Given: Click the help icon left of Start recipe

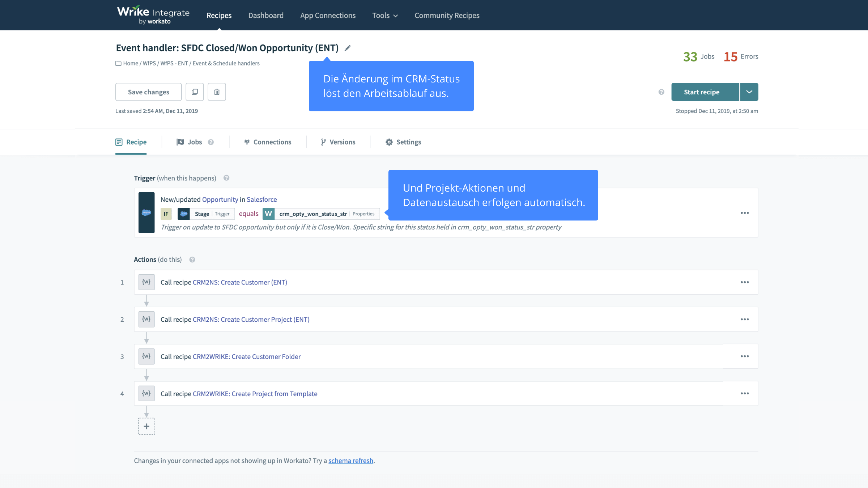Looking at the screenshot, I should pos(661,92).
